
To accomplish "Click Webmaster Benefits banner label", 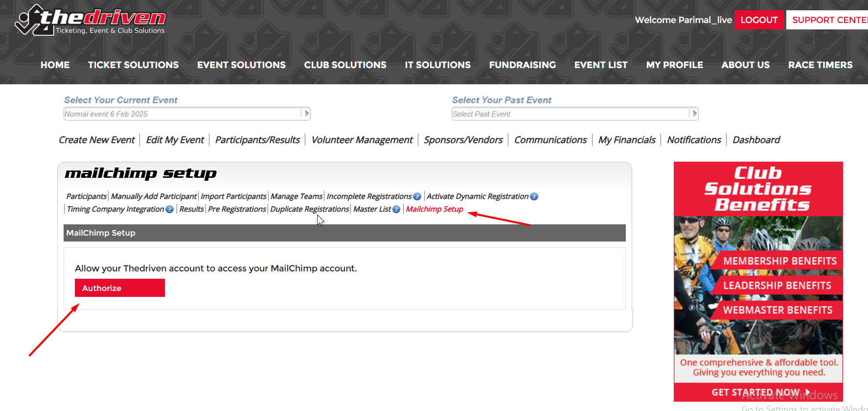I will [777, 310].
